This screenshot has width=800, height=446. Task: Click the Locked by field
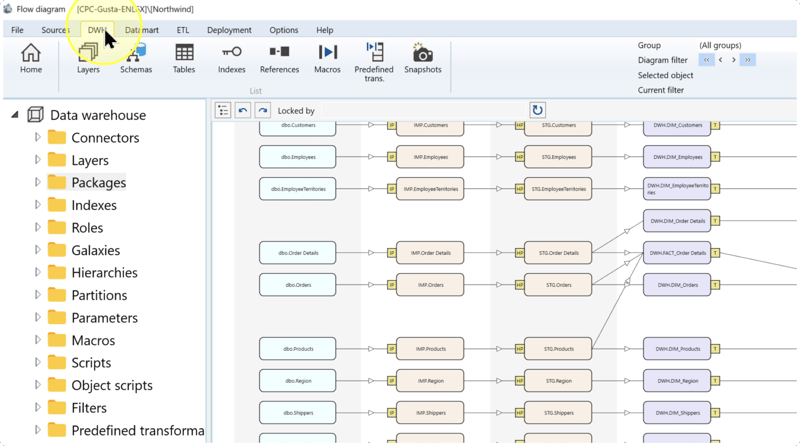(423, 111)
